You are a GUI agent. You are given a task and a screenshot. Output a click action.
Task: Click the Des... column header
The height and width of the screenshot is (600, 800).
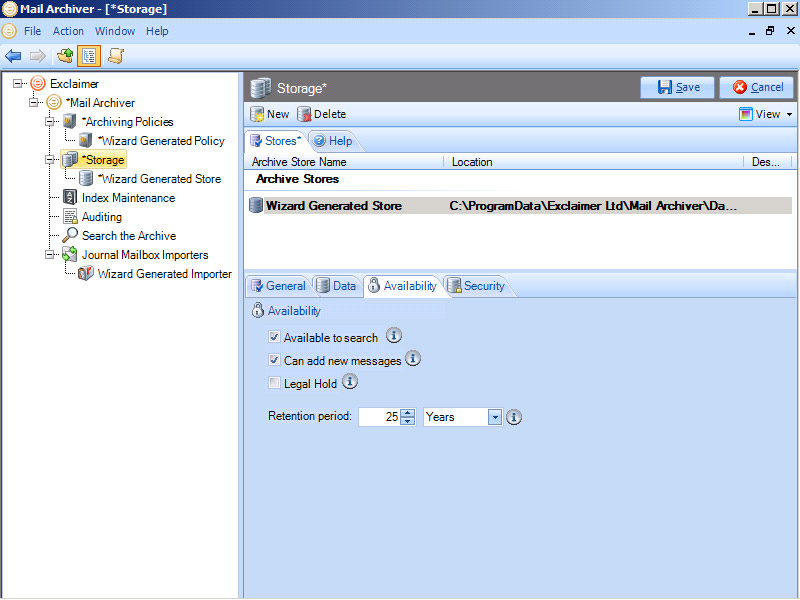tap(767, 162)
